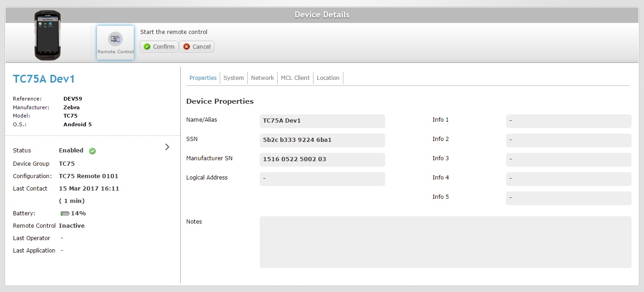
Task: Click the Logical Address field
Action: pyautogui.click(x=322, y=179)
